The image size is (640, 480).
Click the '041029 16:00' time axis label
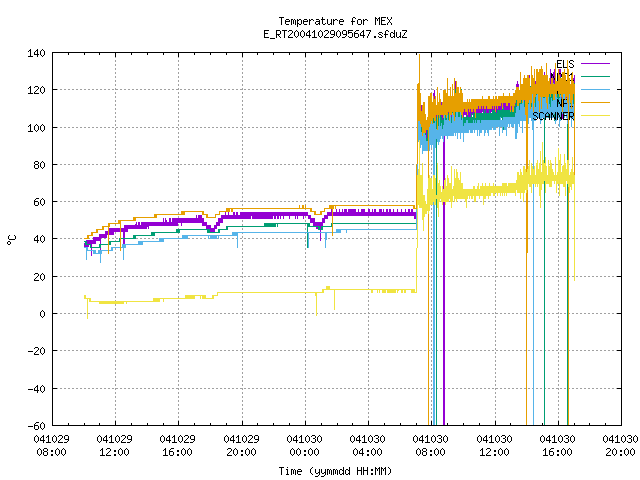click(x=178, y=446)
